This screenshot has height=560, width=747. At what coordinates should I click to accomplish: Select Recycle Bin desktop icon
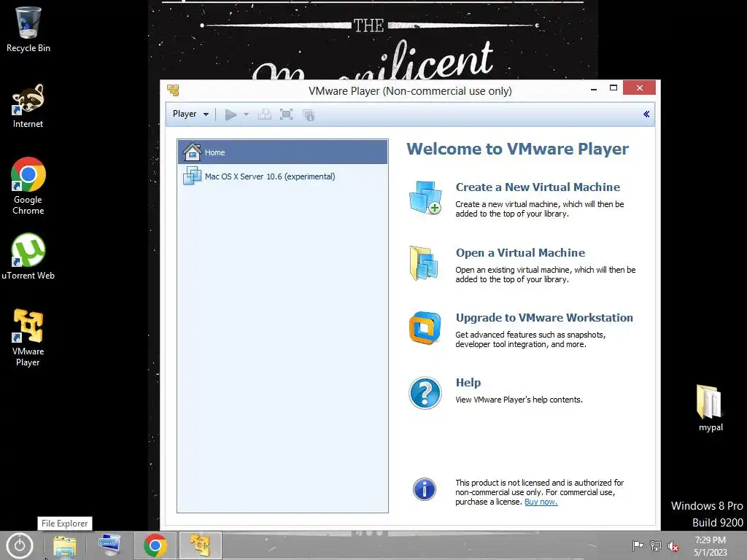click(x=28, y=29)
